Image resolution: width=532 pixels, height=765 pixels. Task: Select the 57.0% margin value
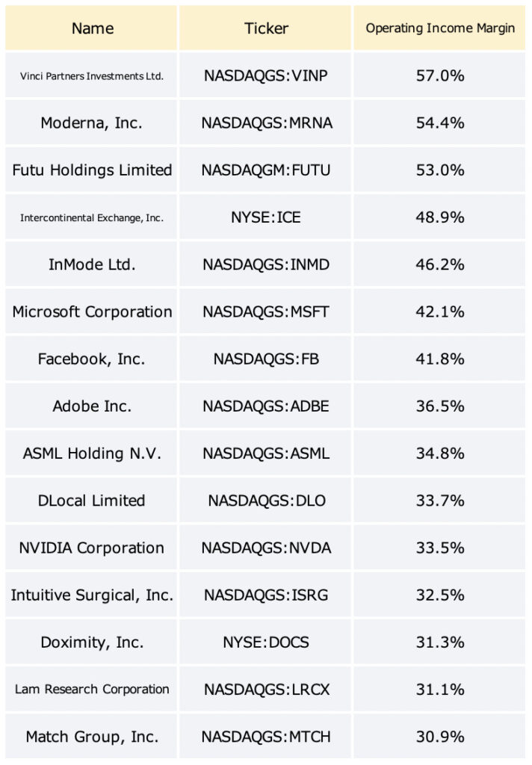point(440,75)
